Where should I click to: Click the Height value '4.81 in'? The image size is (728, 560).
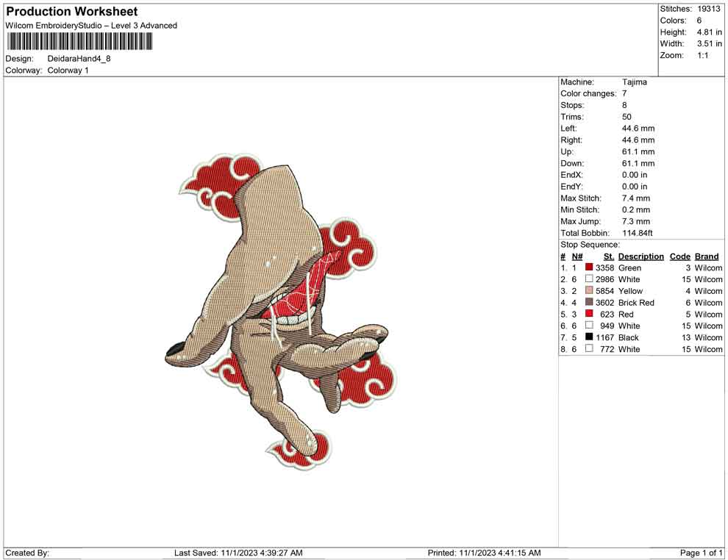(709, 32)
